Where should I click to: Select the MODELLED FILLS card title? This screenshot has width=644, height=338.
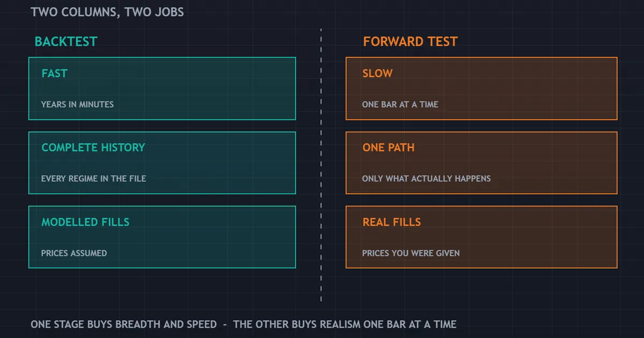85,222
